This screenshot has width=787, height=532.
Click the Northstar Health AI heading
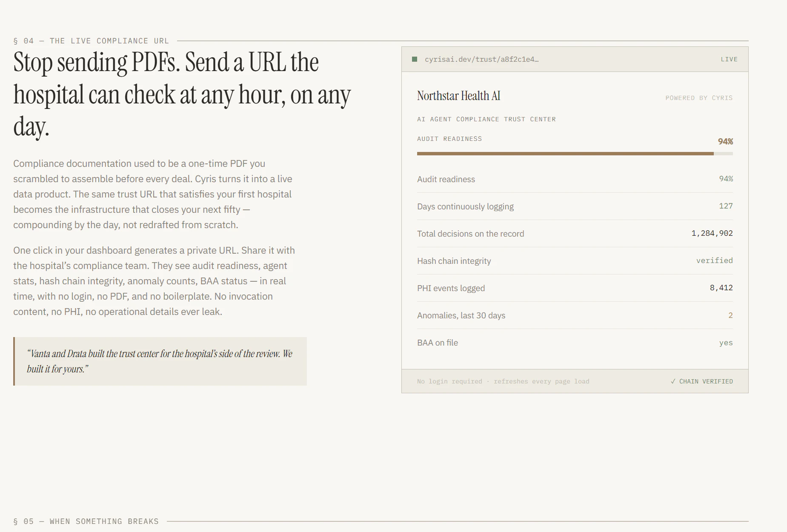[x=458, y=96]
